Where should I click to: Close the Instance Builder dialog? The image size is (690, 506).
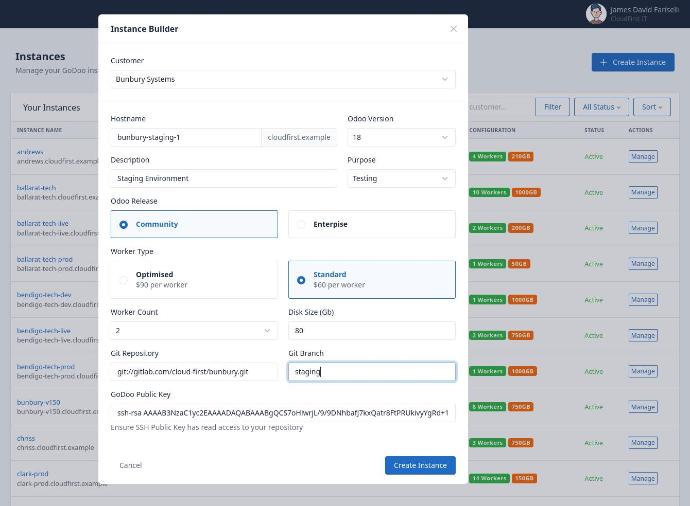(x=453, y=29)
